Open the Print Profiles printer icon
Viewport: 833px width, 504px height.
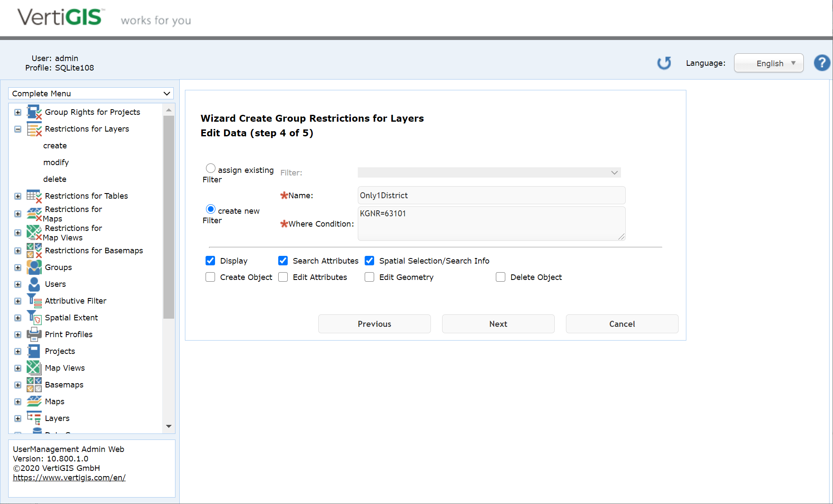tap(34, 334)
